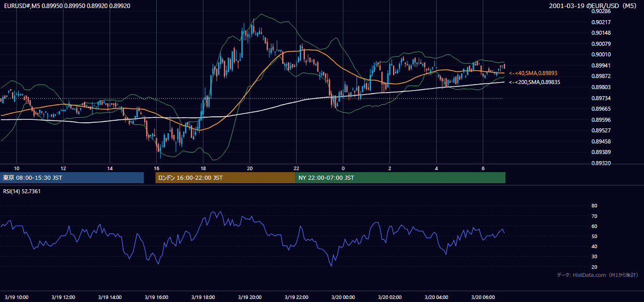
Task: Click the 3/19 20:00 date axis label
Action: [249, 297]
